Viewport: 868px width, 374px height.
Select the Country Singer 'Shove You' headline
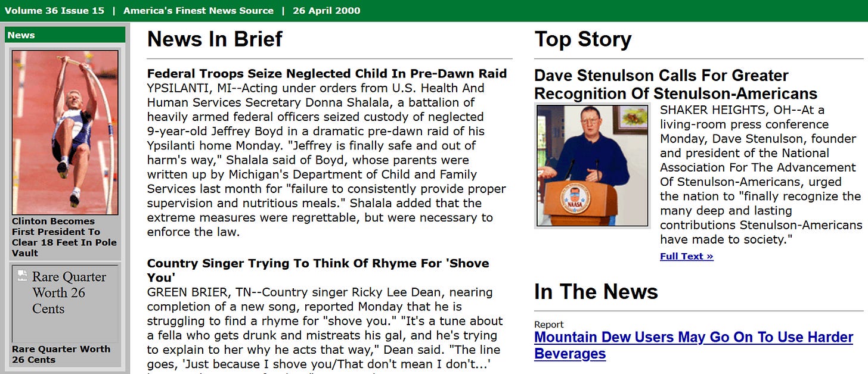318,270
